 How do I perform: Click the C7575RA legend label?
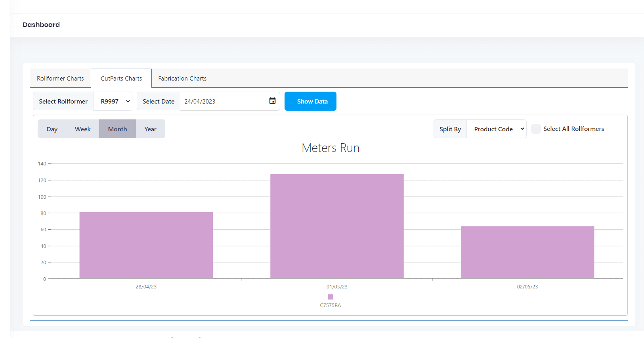(x=331, y=305)
